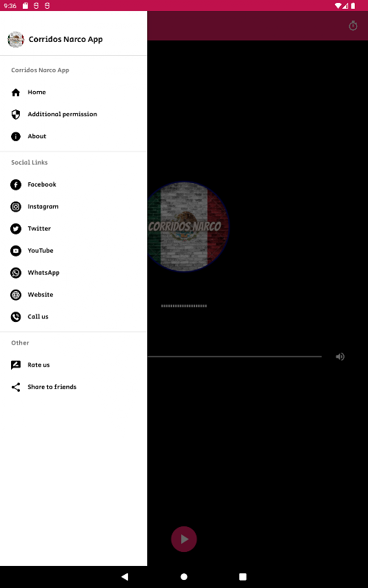Click the YouTube icon

15,251
